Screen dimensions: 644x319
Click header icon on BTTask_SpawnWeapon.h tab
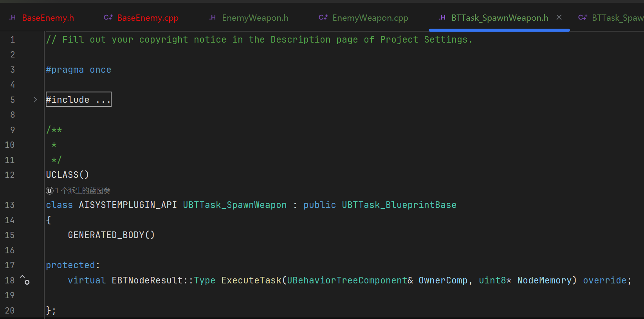(442, 18)
